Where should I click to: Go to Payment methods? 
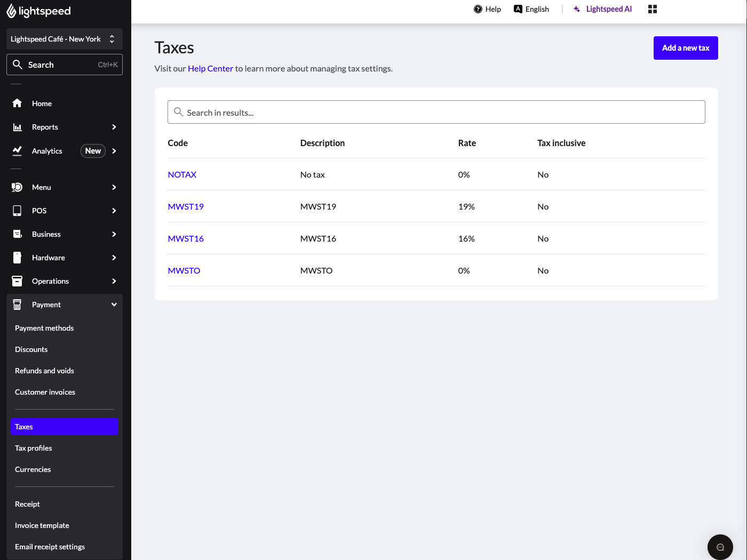(x=44, y=328)
